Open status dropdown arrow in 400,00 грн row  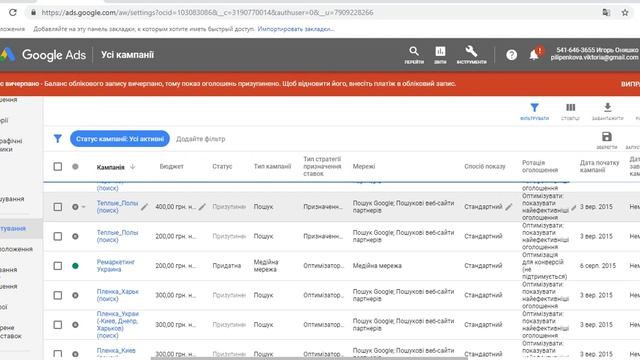click(x=84, y=207)
